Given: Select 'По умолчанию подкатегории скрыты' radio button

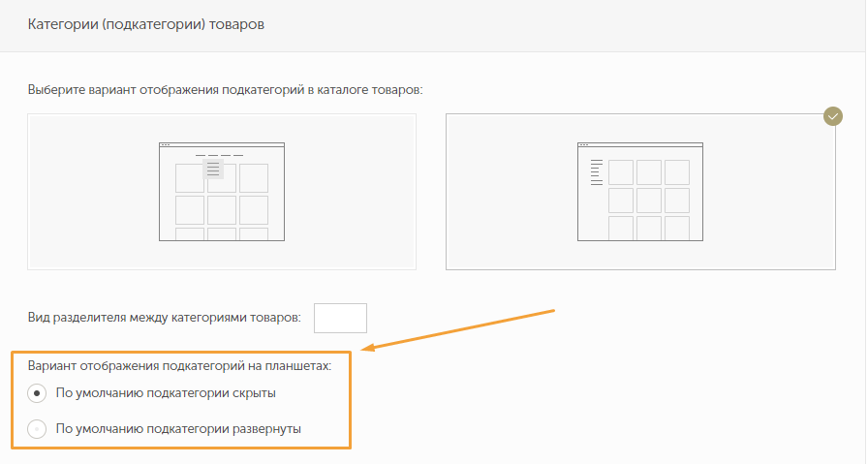Looking at the screenshot, I should click(x=37, y=393).
